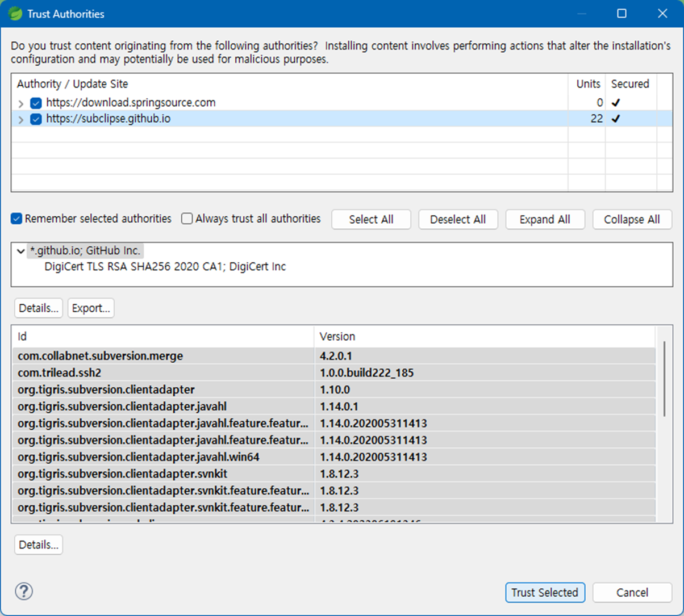
Task: Select the org.tigris.subversion.clientadapter.javahl row
Action: pyautogui.click(x=334, y=407)
